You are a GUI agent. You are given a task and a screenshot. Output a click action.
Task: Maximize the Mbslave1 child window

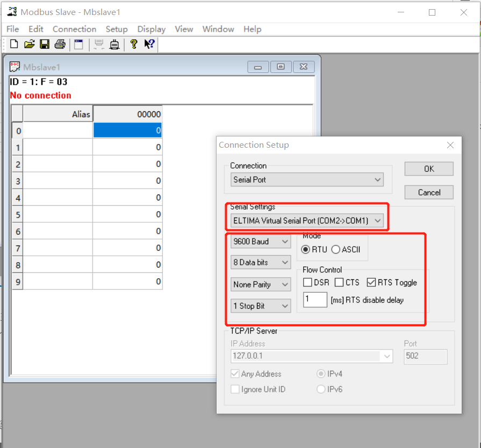coord(281,67)
